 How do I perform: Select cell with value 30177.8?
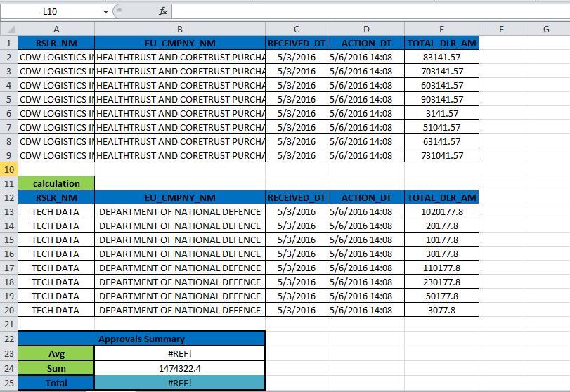(x=441, y=254)
